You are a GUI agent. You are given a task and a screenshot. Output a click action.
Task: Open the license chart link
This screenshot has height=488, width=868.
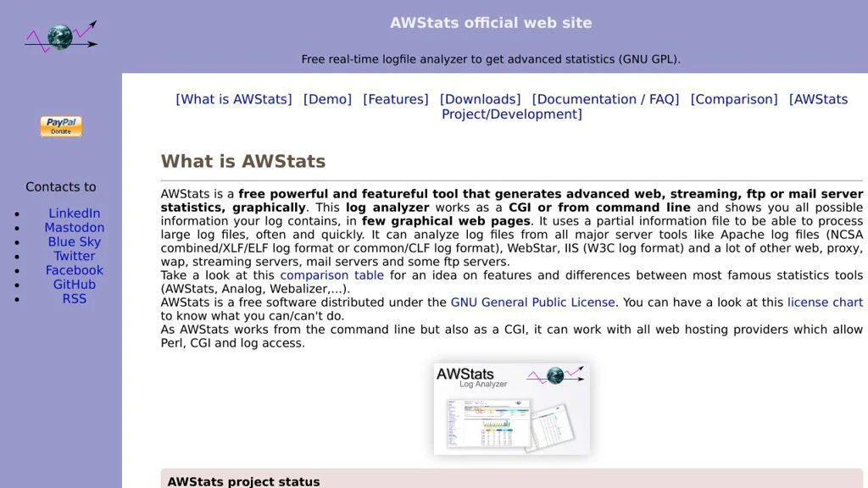pyautogui.click(x=825, y=302)
